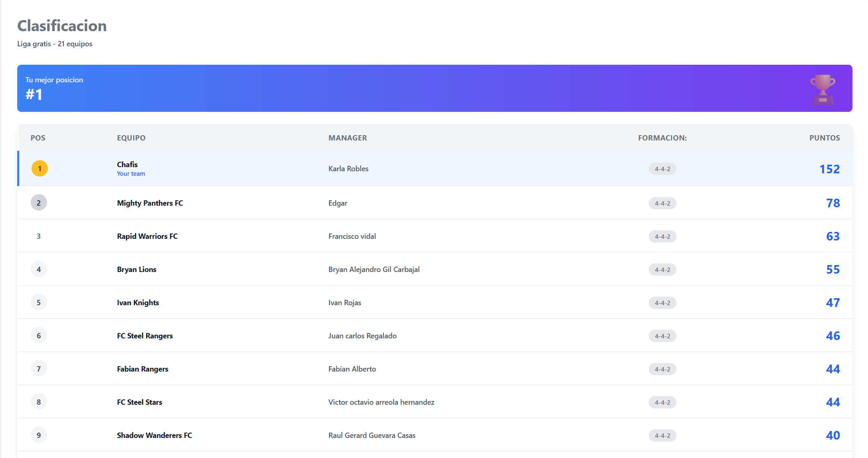This screenshot has height=458, width=868.
Task: Select position badge 8 next to FC Steel Stars
Action: 39,401
